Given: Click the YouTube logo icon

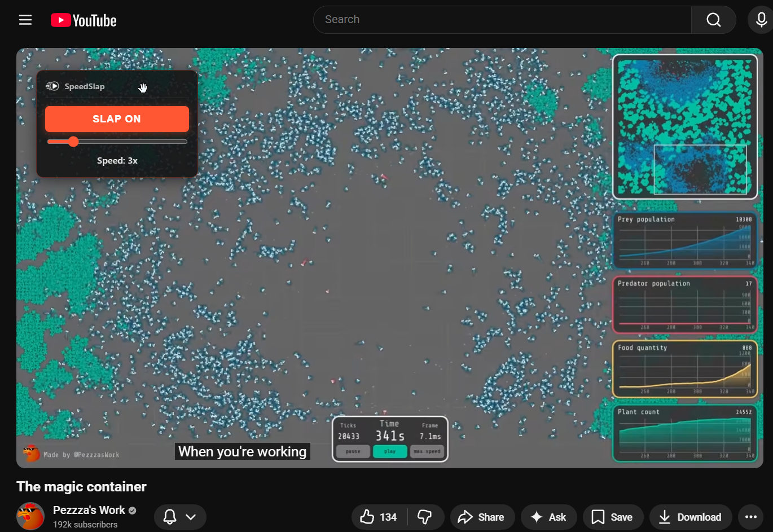Looking at the screenshot, I should [62, 19].
